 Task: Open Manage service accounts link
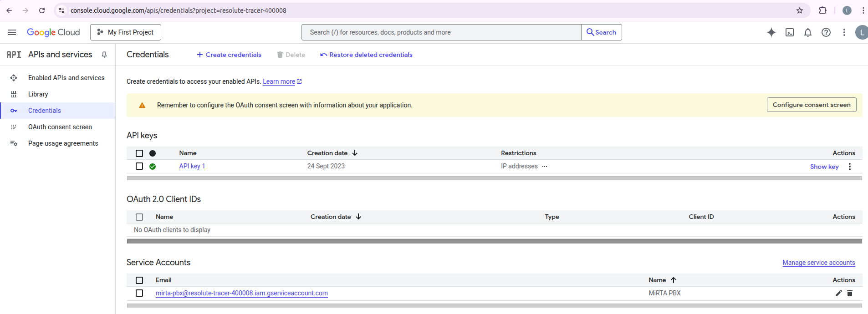[818, 263]
